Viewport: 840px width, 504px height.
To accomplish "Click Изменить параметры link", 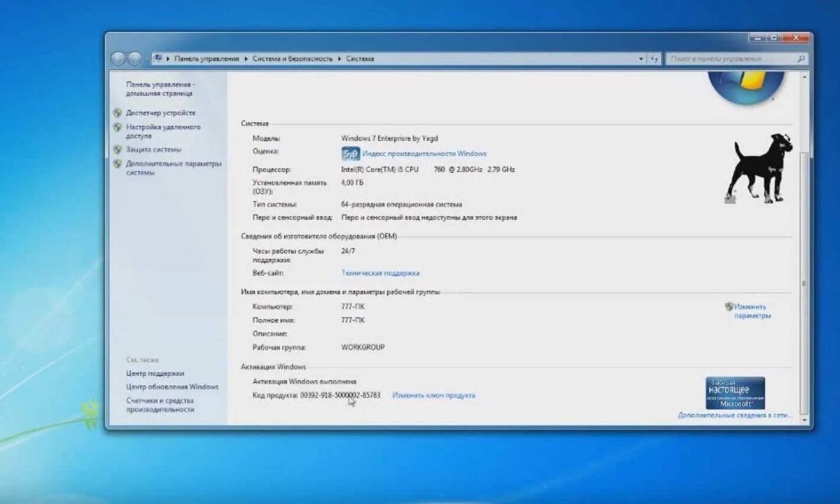I will [x=752, y=311].
